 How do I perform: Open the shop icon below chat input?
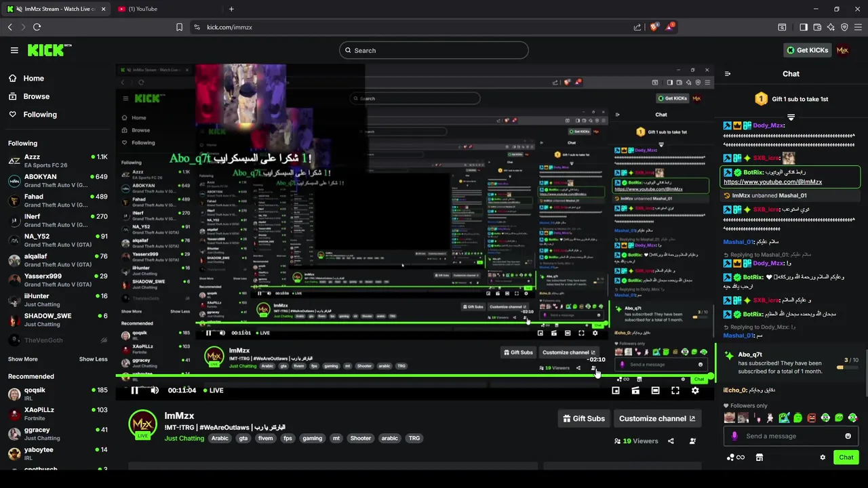(759, 457)
